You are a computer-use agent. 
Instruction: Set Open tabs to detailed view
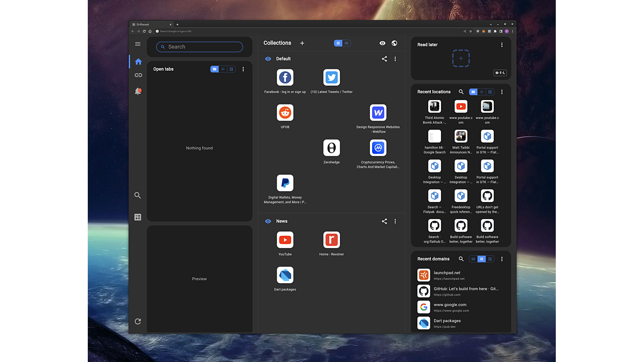click(x=231, y=69)
